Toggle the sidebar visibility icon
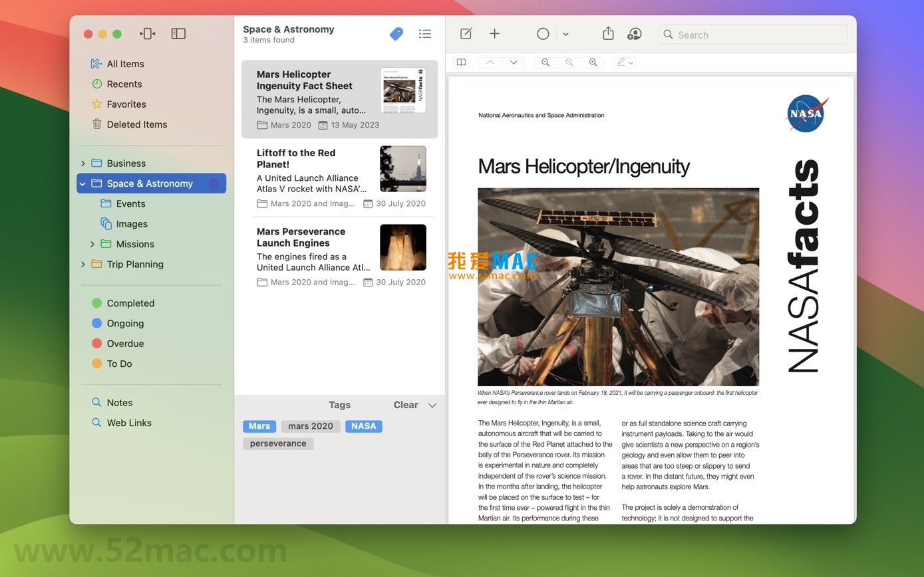The image size is (924, 577). pos(178,33)
